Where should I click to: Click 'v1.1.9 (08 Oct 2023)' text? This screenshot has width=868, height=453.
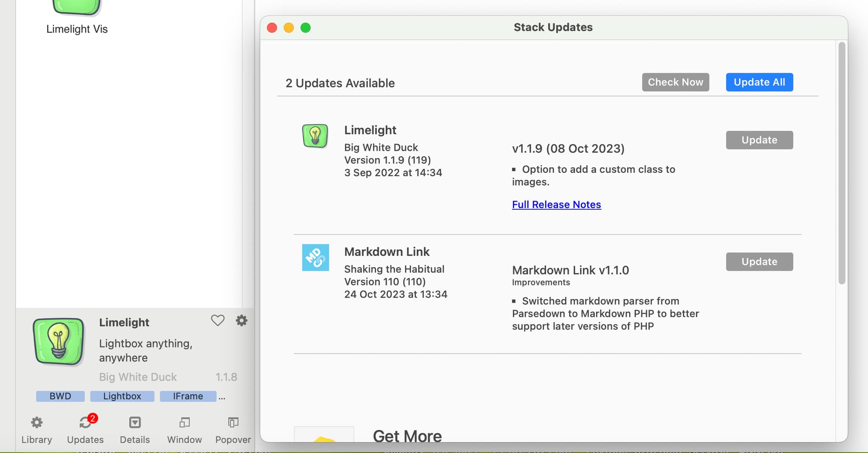point(568,149)
